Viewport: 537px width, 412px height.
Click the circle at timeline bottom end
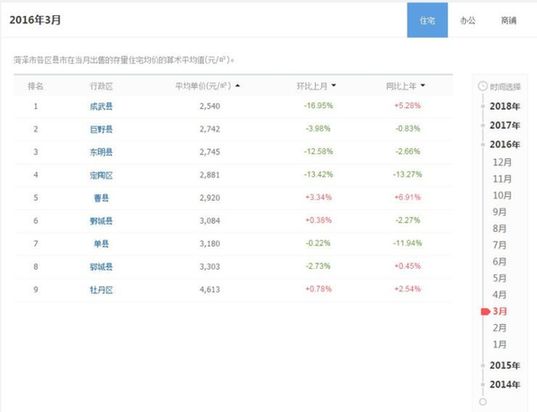pyautogui.click(x=483, y=402)
